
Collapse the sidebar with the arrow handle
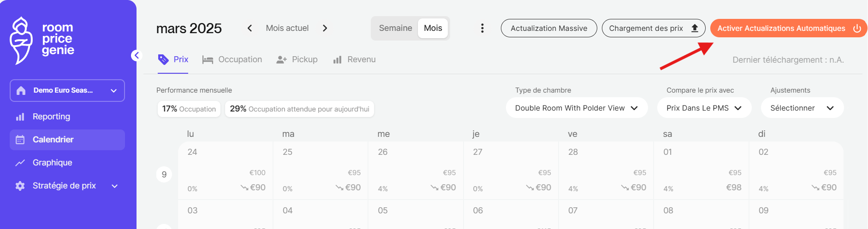[136, 56]
